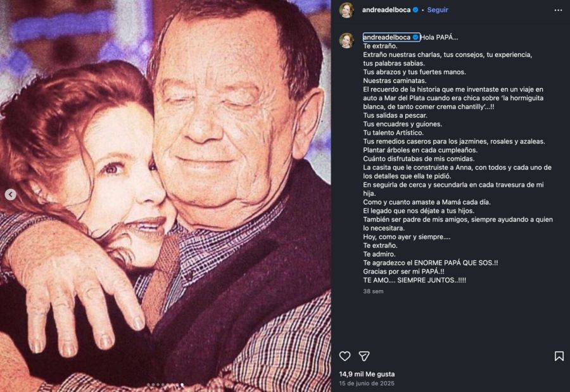This screenshot has width=570, height=392.
Task: Click the profile avatar in post header
Action: (346, 10)
